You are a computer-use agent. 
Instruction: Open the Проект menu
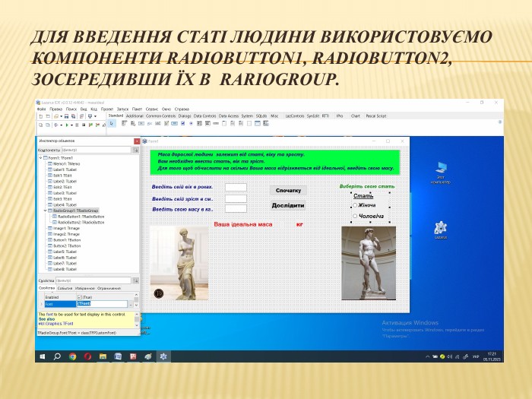pyautogui.click(x=107, y=109)
